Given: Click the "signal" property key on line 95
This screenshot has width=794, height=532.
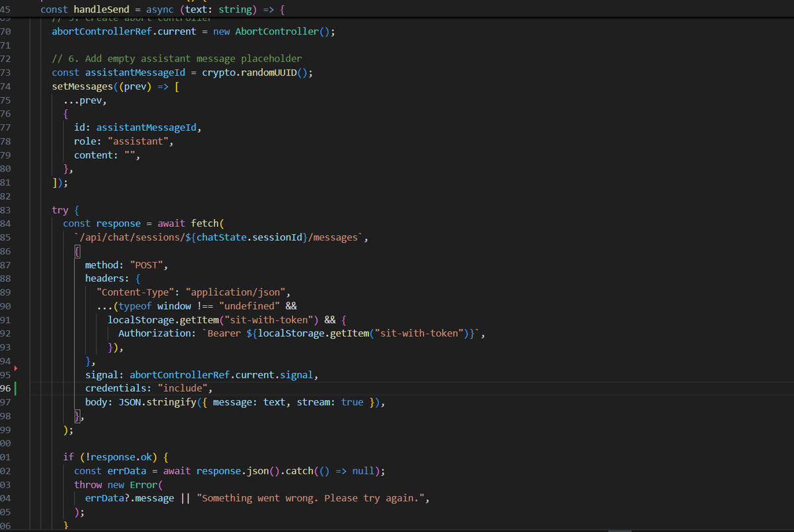Looking at the screenshot, I should coord(102,375).
